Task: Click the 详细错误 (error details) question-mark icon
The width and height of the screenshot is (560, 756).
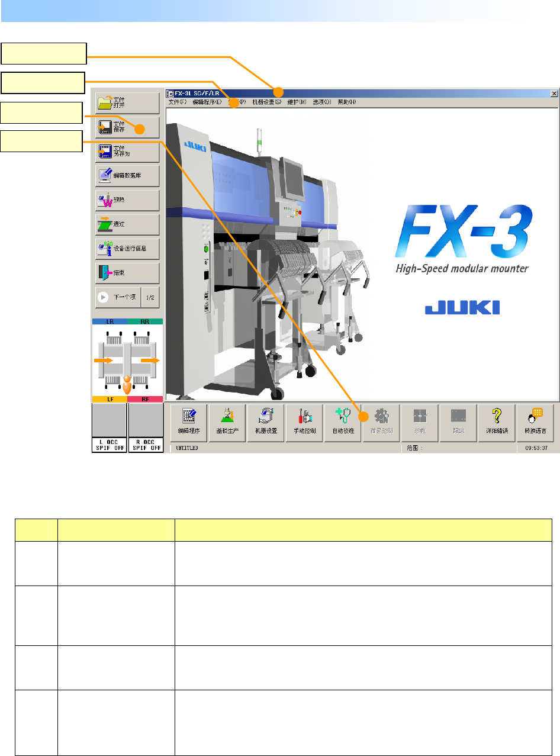Action: pos(496,423)
